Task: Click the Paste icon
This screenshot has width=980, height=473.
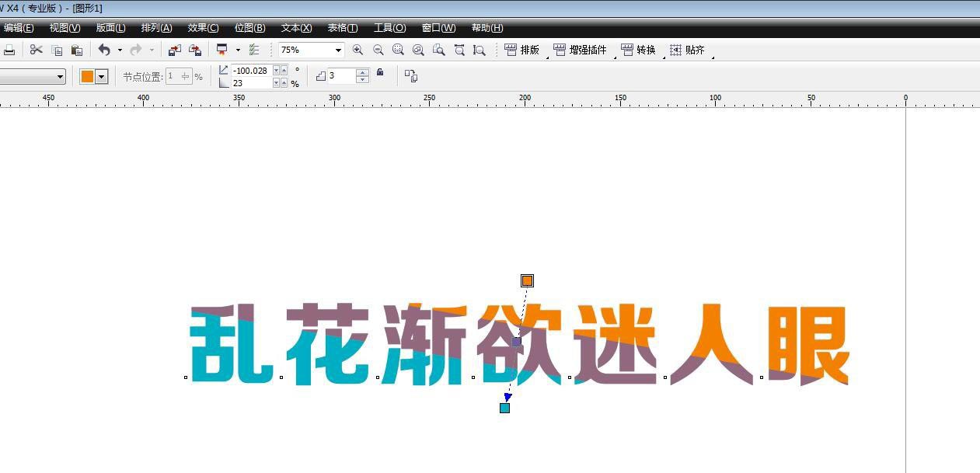Action: [76, 49]
